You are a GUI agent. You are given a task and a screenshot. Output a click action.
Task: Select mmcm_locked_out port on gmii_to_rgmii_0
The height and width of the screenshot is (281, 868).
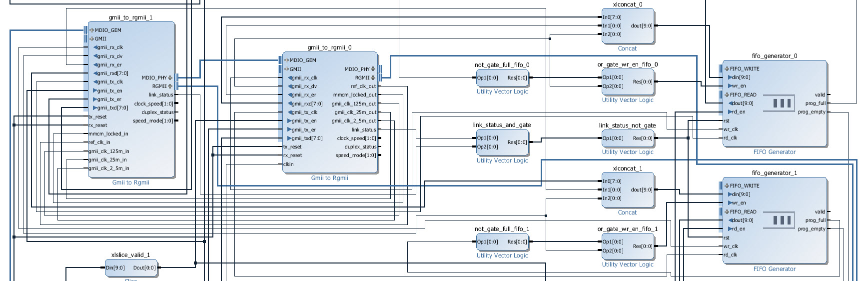[355, 94]
